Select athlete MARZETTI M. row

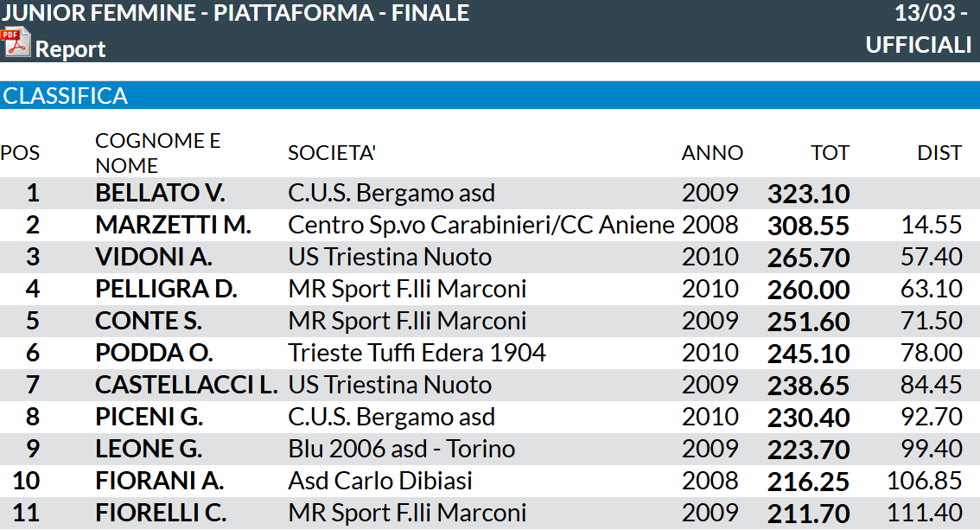coord(173,225)
